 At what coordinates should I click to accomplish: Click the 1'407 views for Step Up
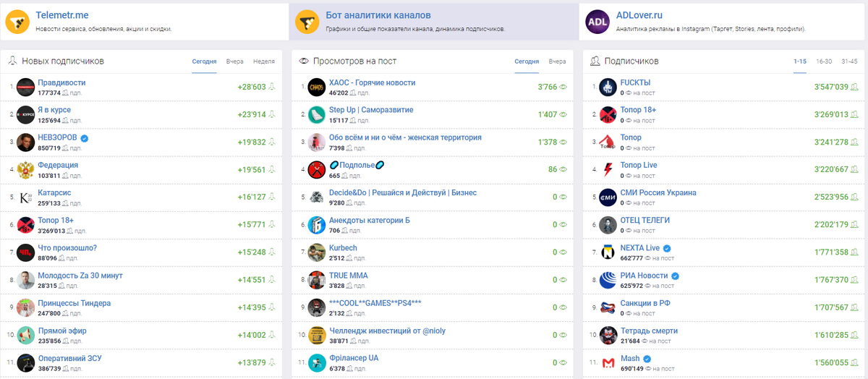click(x=548, y=114)
